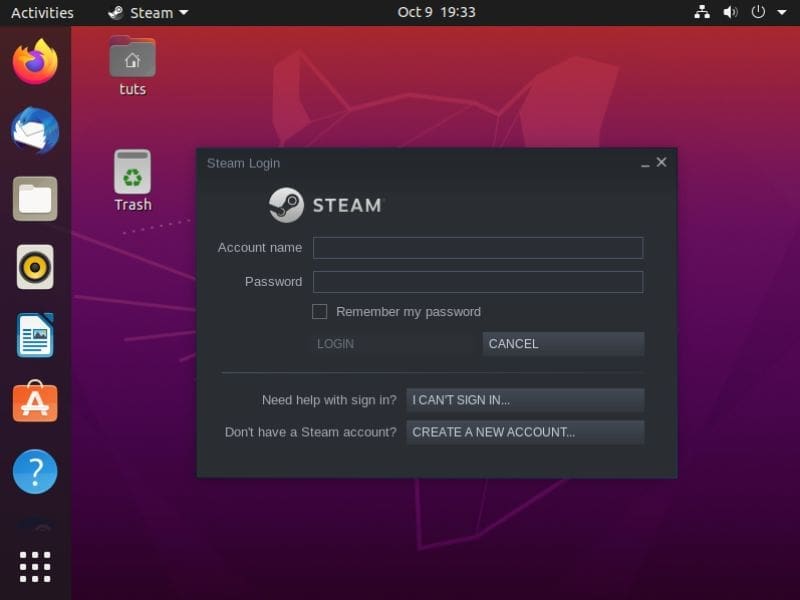
Task: Launch Thunderbird mail from the dock
Action: tap(35, 131)
